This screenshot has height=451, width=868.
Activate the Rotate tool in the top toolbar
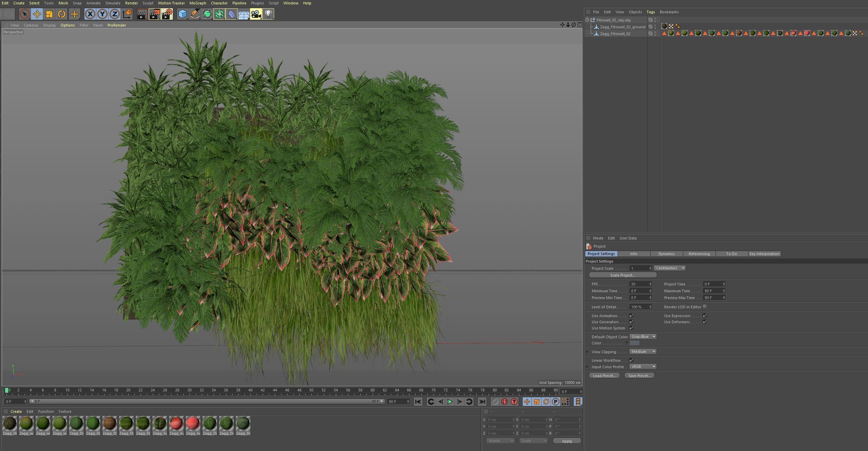point(62,14)
